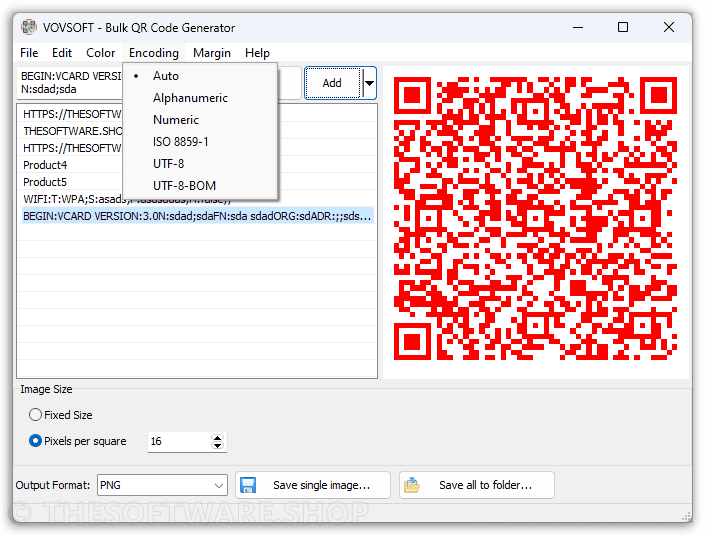Choose Numeric encoding option
The width and height of the screenshot is (705, 535).
(x=201, y=120)
